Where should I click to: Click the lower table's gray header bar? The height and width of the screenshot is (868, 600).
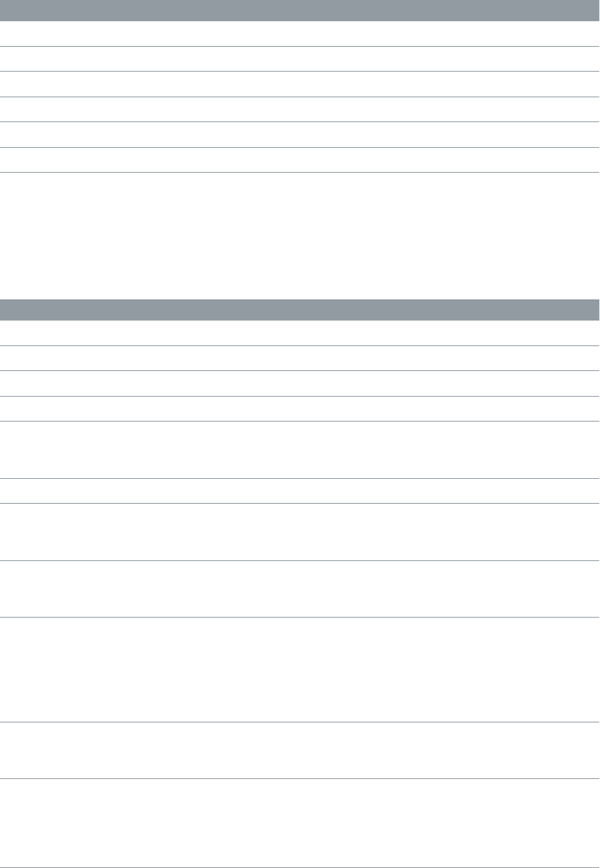pos(300,310)
